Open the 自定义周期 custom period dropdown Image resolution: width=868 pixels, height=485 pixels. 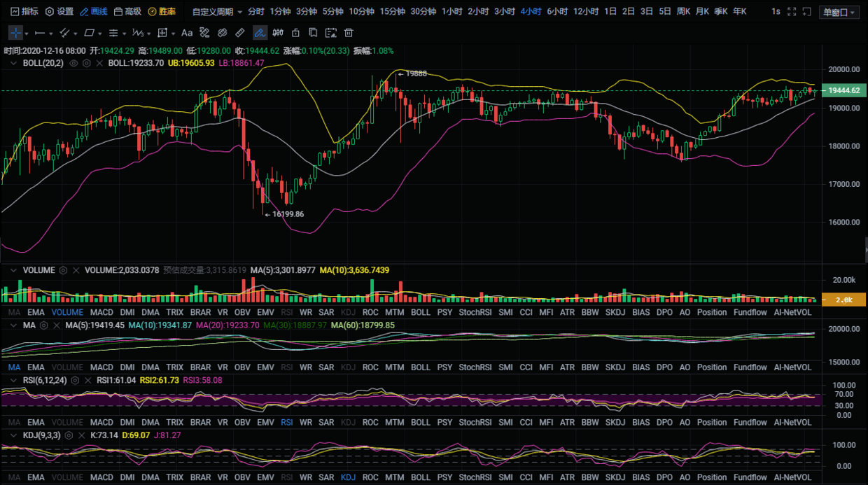(218, 12)
